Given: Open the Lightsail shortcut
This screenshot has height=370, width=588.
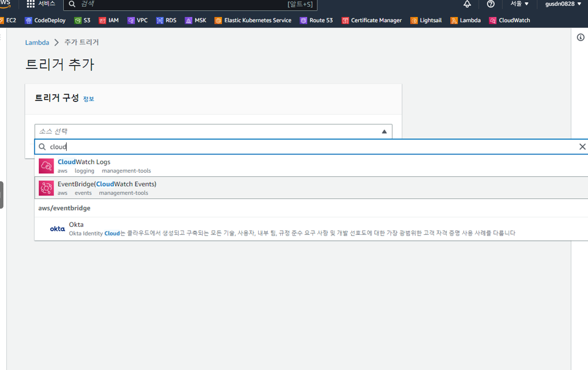Looking at the screenshot, I should click(426, 21).
